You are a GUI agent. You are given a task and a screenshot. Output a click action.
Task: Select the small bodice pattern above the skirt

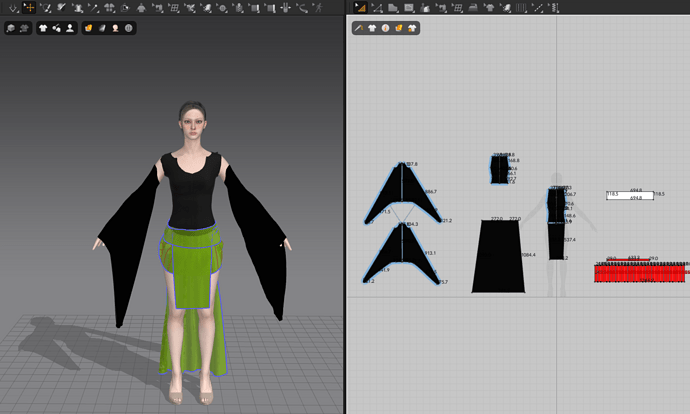tap(499, 169)
